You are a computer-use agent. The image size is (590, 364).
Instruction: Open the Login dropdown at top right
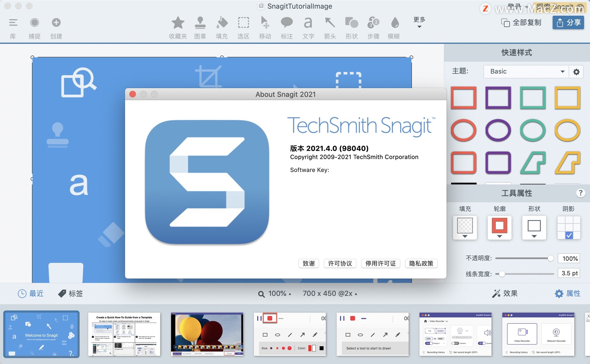tap(518, 7)
